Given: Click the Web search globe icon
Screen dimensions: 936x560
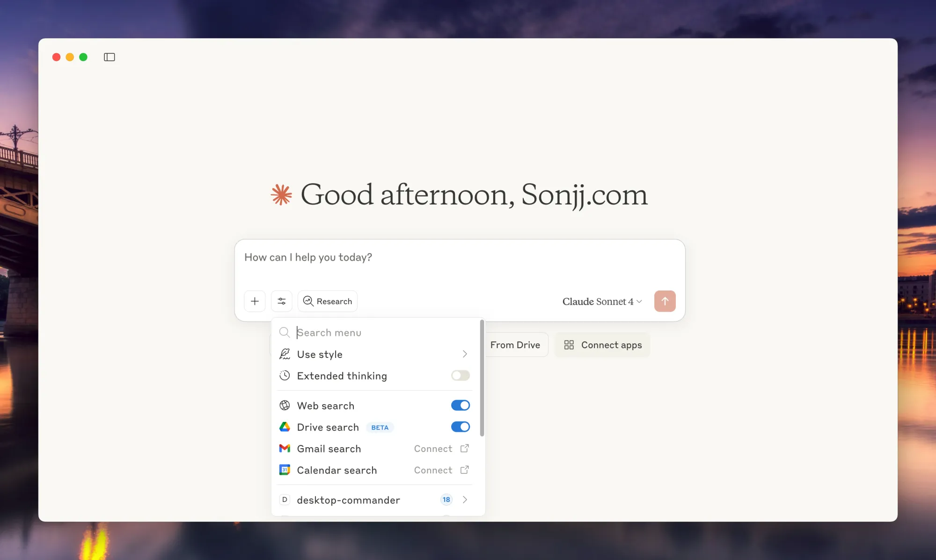Looking at the screenshot, I should (285, 405).
